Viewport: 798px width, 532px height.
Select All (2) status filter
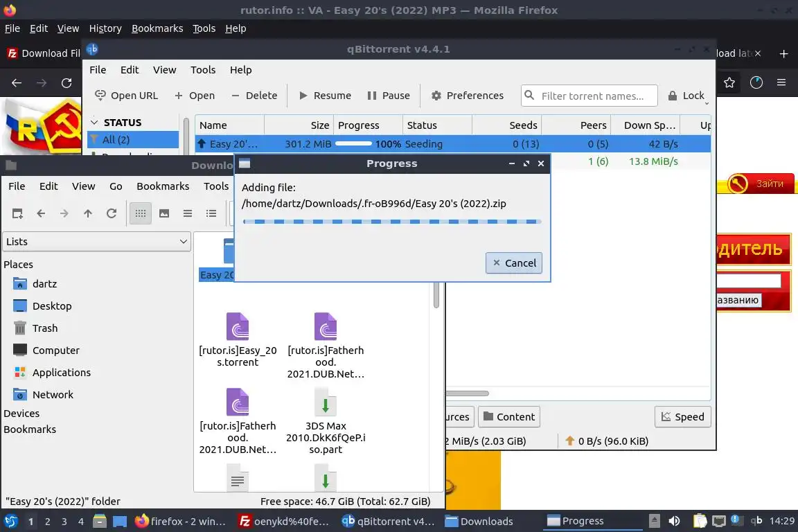coord(133,139)
